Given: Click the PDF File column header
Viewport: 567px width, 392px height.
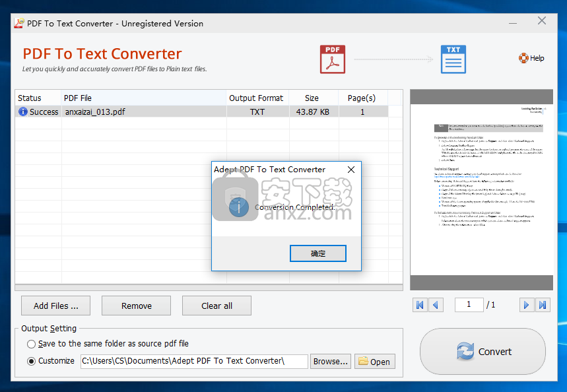Looking at the screenshot, I should 143,98.
